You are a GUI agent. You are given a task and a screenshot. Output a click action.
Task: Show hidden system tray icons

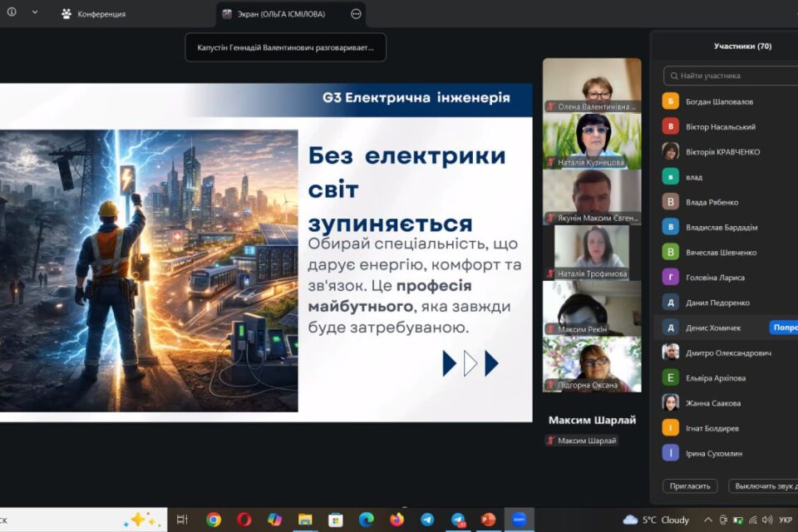(708, 520)
